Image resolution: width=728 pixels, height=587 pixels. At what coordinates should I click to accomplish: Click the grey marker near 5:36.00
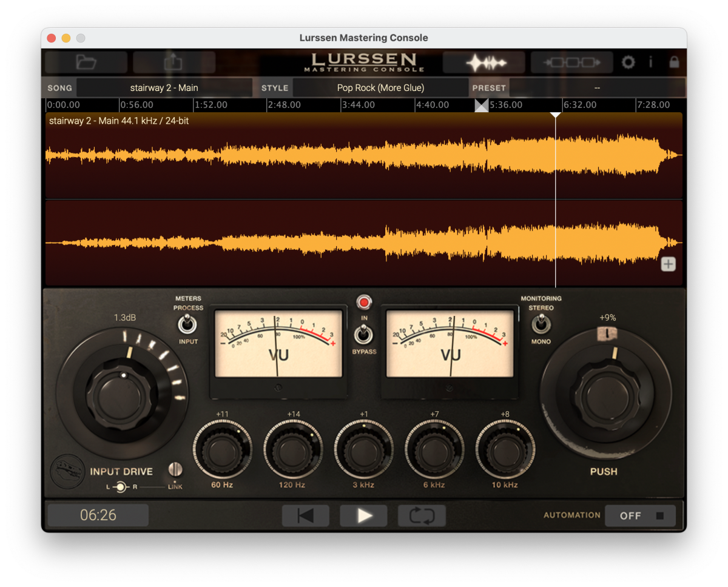pyautogui.click(x=481, y=106)
